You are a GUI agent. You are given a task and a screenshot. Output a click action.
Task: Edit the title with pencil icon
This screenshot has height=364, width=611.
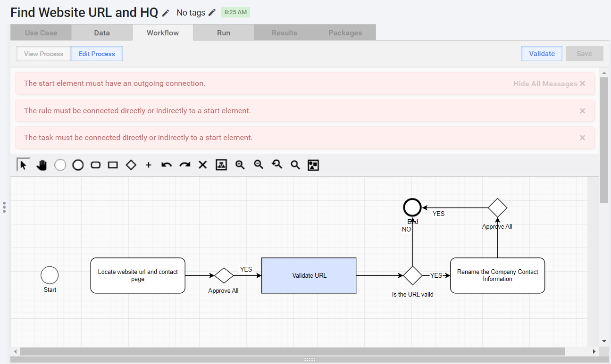coord(166,13)
